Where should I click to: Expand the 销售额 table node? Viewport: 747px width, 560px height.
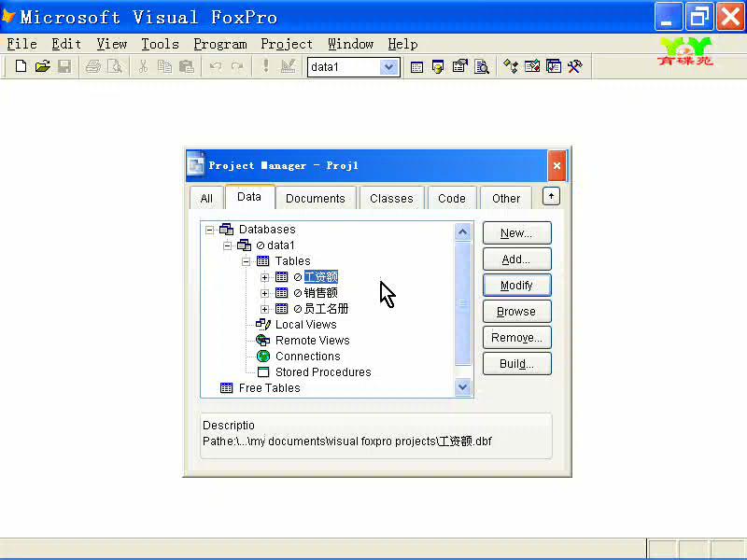264,293
